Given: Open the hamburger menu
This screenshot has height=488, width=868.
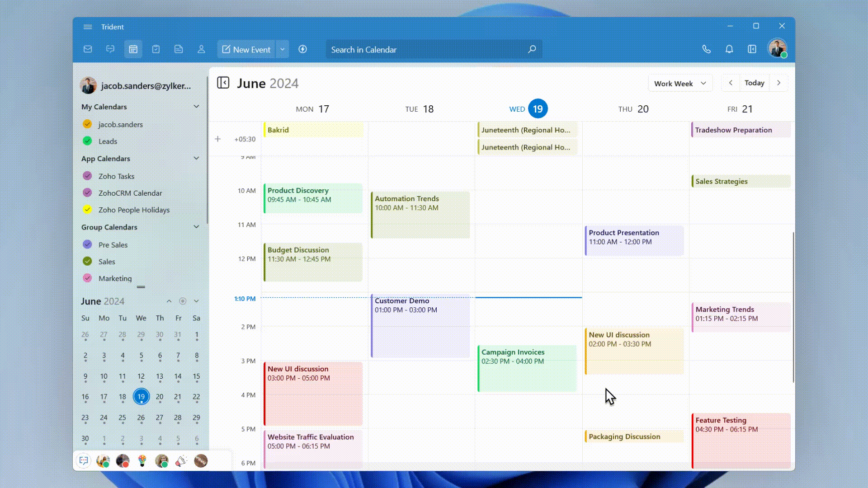Looking at the screenshot, I should 88,27.
